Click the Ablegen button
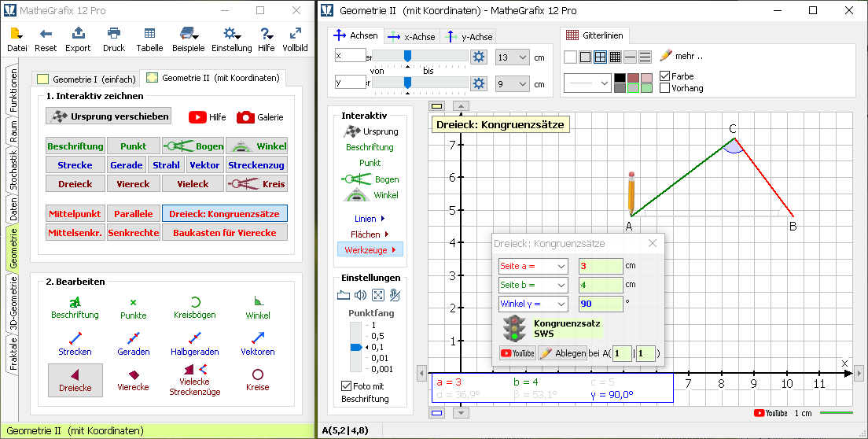 [x=563, y=353]
